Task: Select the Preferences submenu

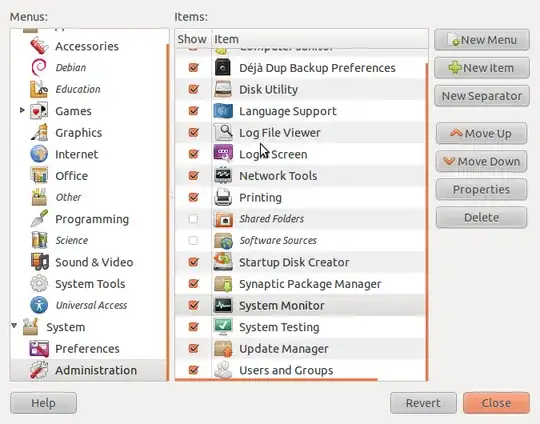Action: pyautogui.click(x=87, y=349)
